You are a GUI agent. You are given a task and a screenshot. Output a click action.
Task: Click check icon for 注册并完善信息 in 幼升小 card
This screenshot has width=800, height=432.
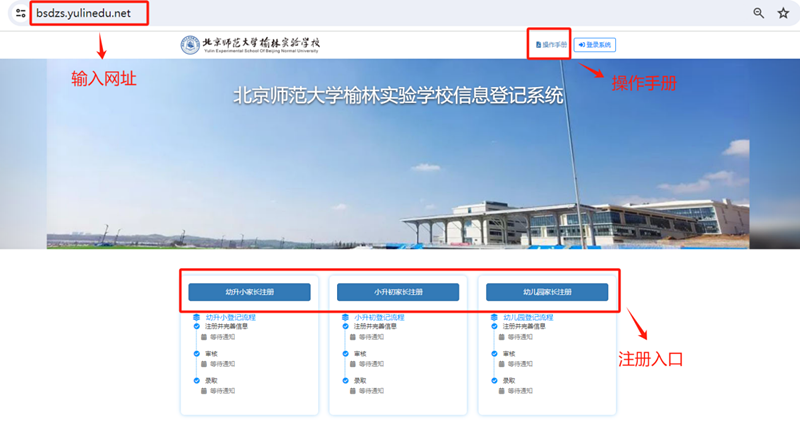point(196,326)
